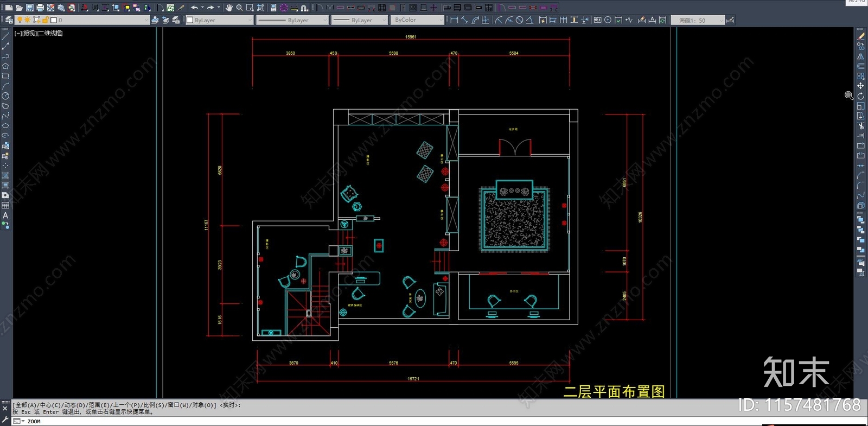868x426 pixels.
Task: Select the Array tool in Modify toolbar
Action: click(860, 76)
